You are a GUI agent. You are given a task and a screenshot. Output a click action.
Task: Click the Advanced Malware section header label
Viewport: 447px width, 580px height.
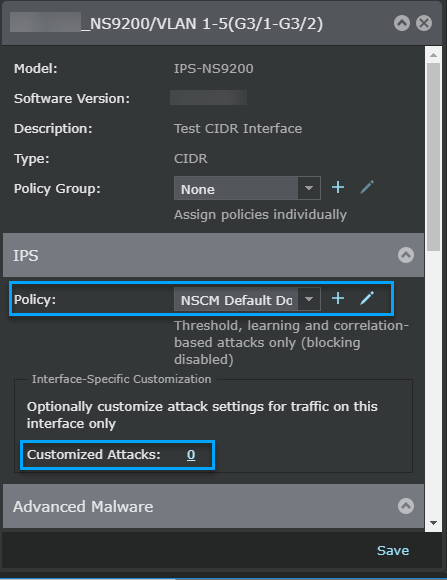click(83, 507)
